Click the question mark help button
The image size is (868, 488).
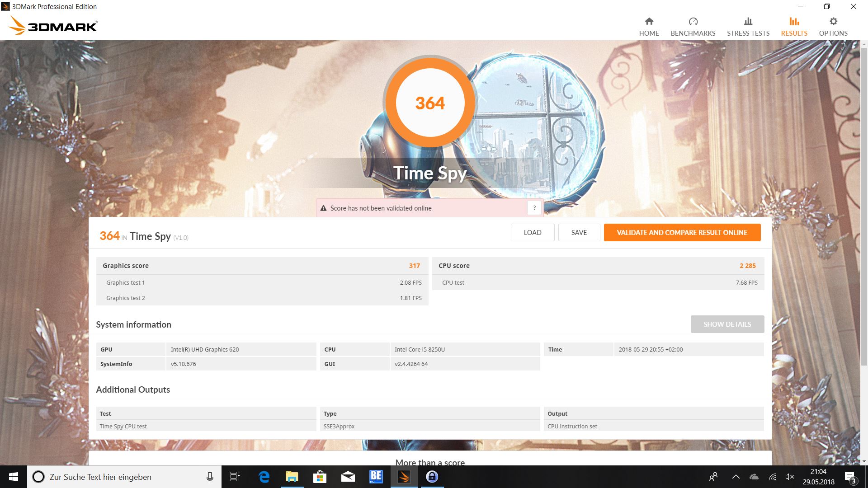534,208
